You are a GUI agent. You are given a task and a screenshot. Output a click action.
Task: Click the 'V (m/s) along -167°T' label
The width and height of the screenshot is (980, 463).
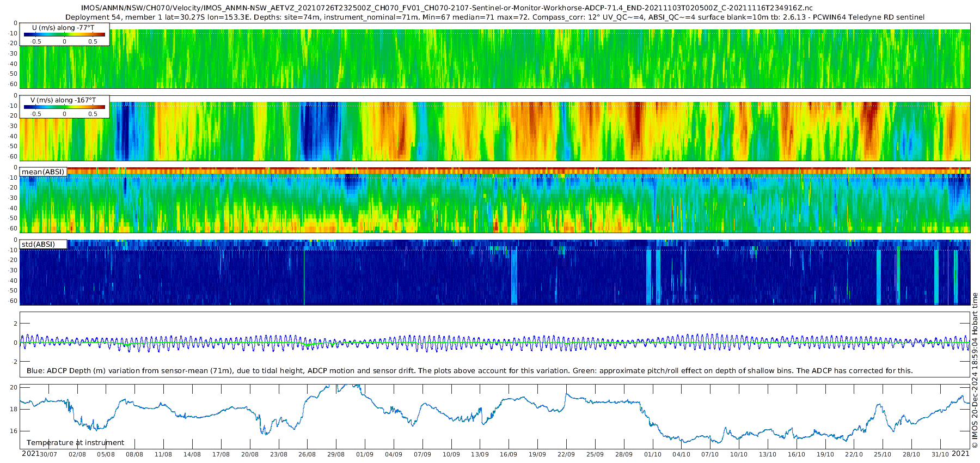(63, 100)
